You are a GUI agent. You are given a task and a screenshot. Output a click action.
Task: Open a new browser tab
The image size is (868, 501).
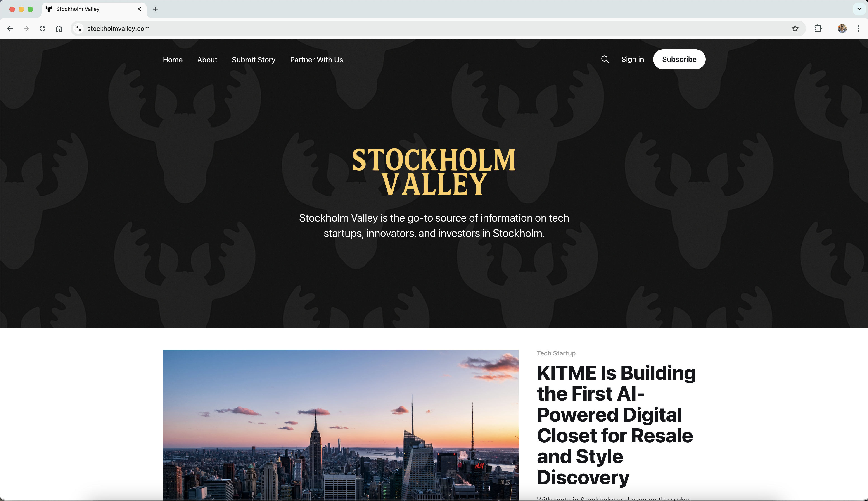point(155,9)
